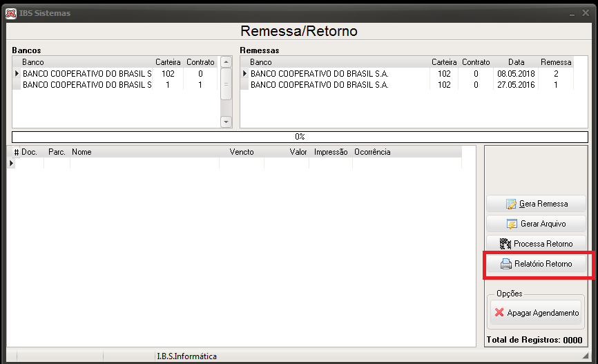598x364 pixels.
Task: Sort Remessas by the Data column header
Action: [516, 62]
